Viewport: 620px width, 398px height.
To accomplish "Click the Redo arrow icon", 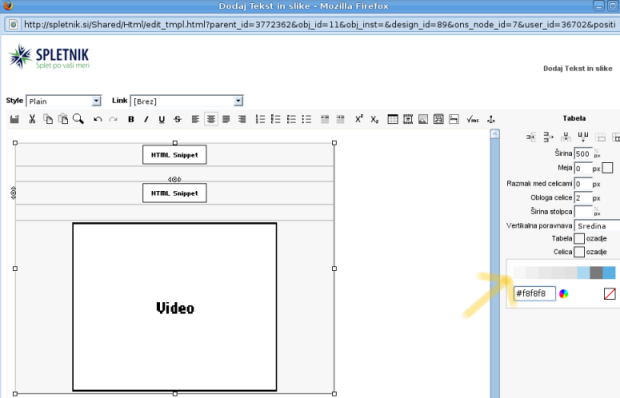I will click(x=113, y=119).
